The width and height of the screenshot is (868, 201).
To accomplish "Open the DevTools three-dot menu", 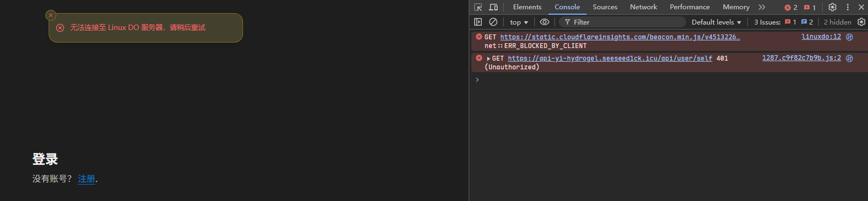I will pyautogui.click(x=848, y=7).
